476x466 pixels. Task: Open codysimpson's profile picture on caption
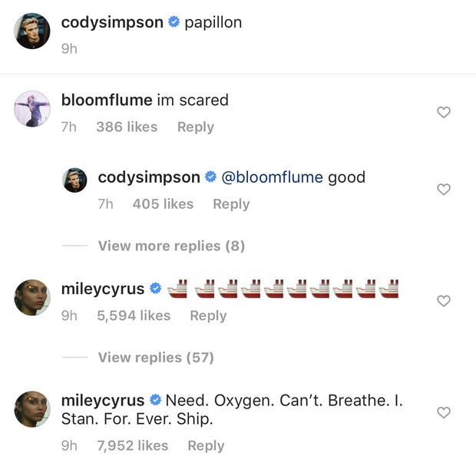click(32, 31)
